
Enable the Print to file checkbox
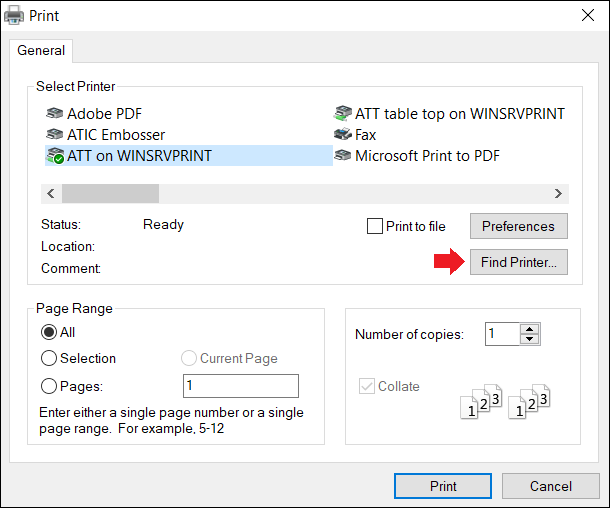[x=375, y=226]
